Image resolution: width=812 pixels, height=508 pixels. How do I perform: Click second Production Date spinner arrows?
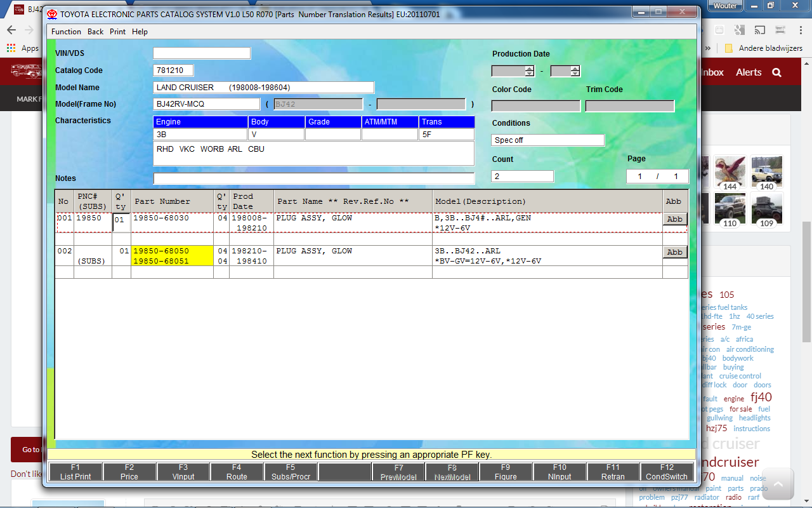pos(575,71)
